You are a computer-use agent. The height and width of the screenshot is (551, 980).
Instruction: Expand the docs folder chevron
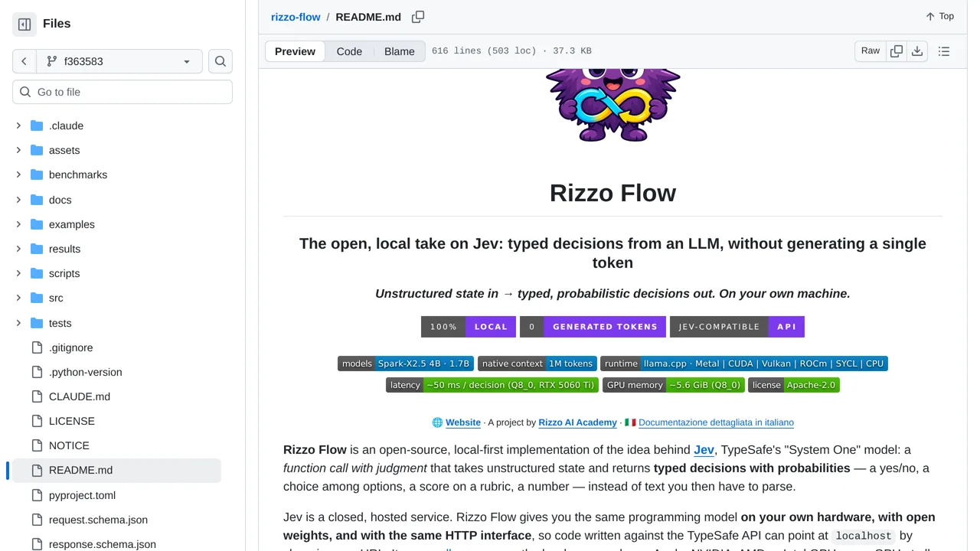pyautogui.click(x=18, y=200)
